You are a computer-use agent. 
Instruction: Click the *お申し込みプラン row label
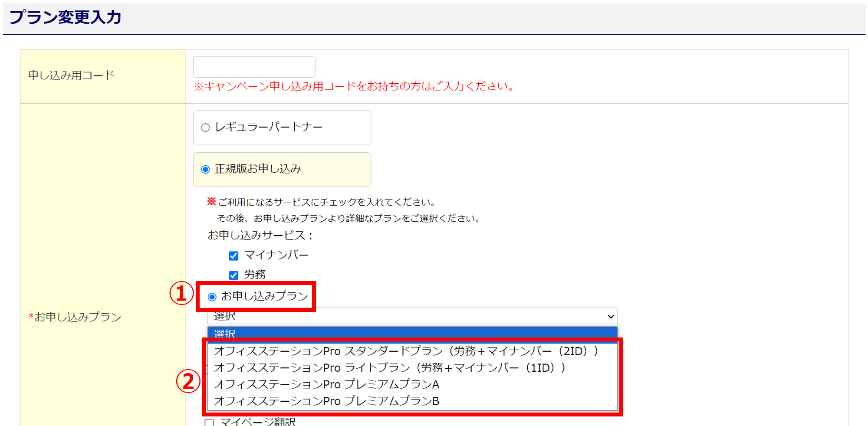[75, 317]
